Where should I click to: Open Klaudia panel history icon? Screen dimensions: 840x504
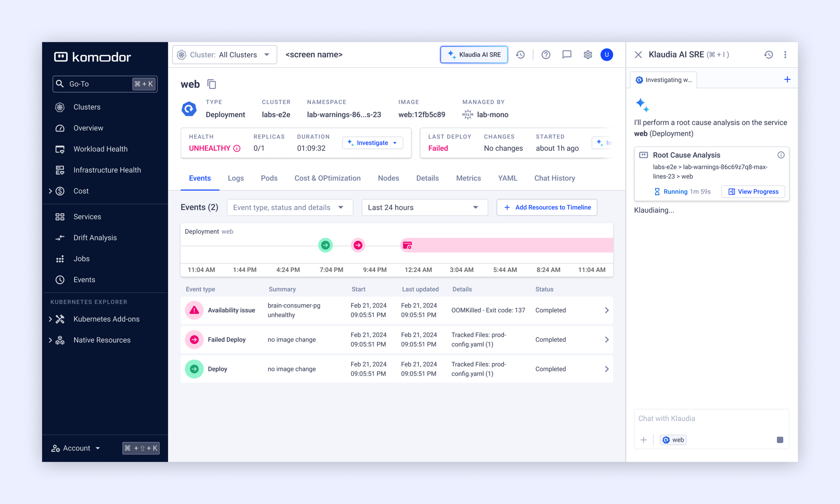[769, 55]
